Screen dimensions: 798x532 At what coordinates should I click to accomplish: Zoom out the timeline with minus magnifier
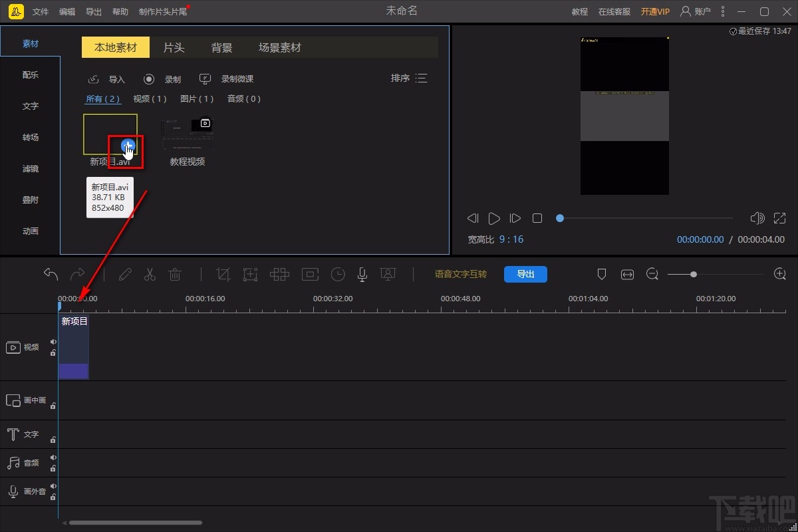click(652, 274)
